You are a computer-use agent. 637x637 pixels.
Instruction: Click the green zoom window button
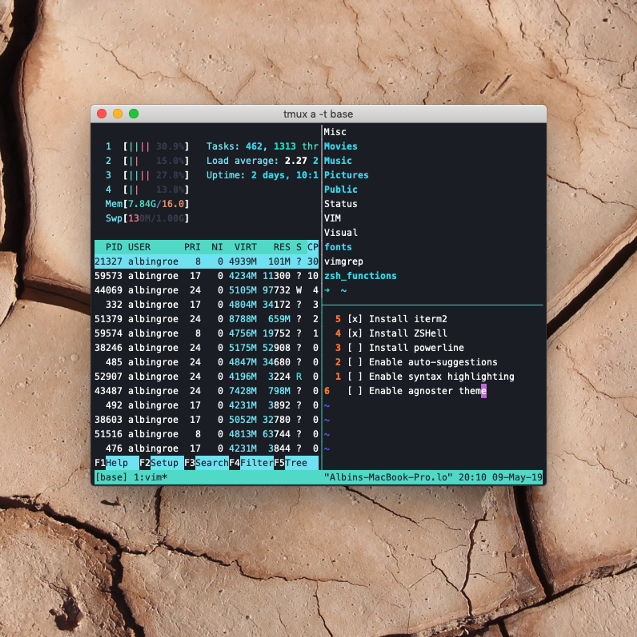click(x=134, y=114)
